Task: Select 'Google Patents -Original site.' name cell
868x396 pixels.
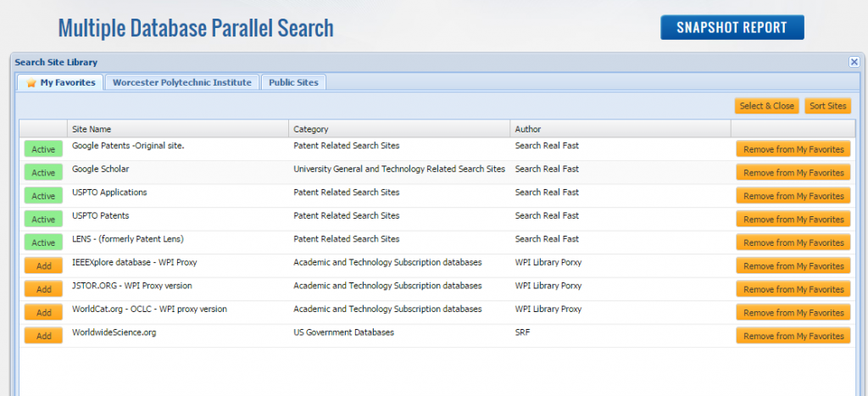Action: coord(128,146)
